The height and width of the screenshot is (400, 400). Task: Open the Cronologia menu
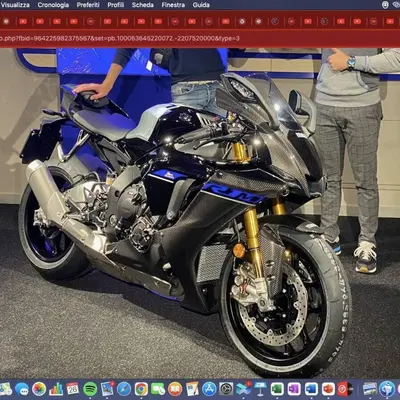click(x=53, y=5)
